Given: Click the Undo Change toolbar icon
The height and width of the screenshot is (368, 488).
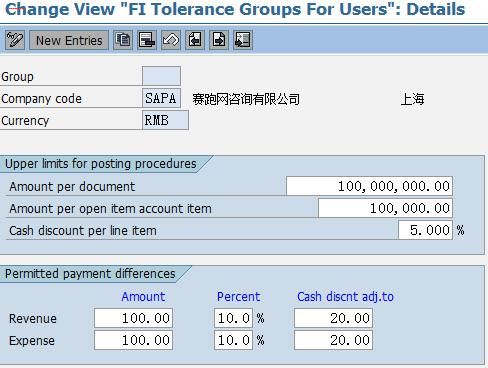Looking at the screenshot, I should pos(171,40).
